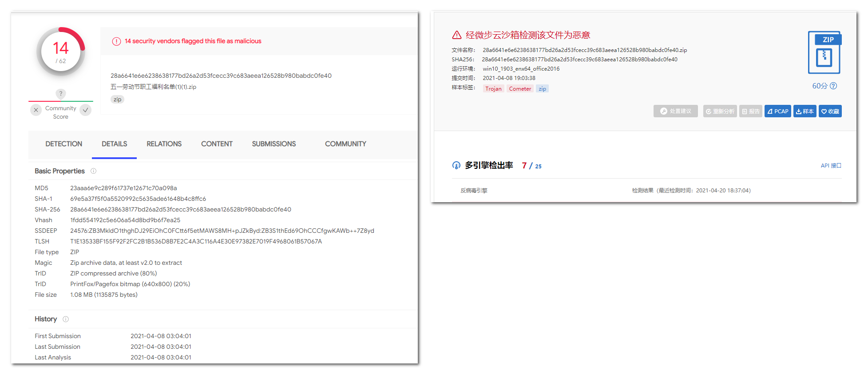Click the 样本 sample download button

[805, 111]
